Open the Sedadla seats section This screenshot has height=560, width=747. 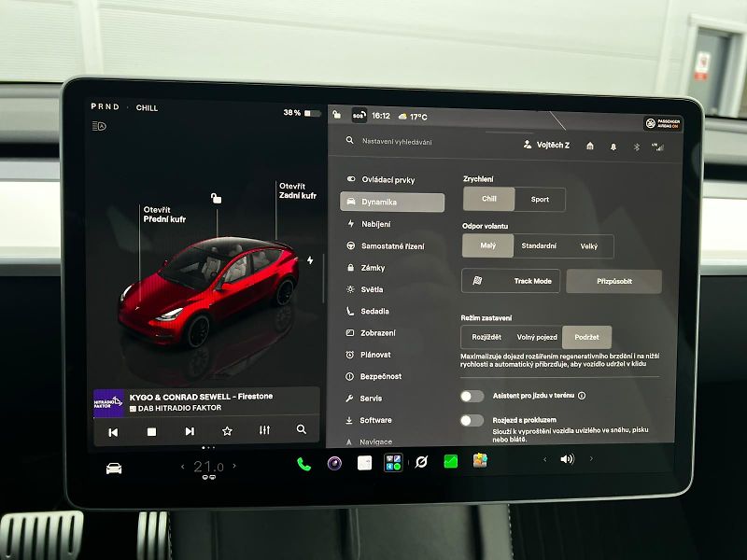[368, 311]
